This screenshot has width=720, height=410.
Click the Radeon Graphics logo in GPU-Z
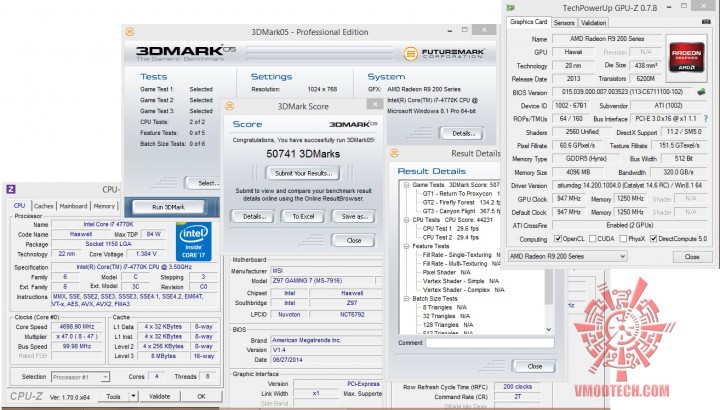coord(686,56)
